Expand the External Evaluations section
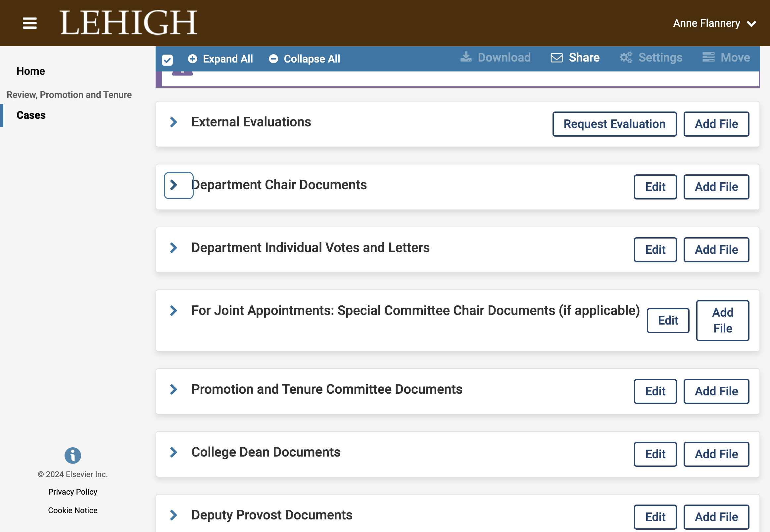The height and width of the screenshot is (532, 770). point(173,122)
